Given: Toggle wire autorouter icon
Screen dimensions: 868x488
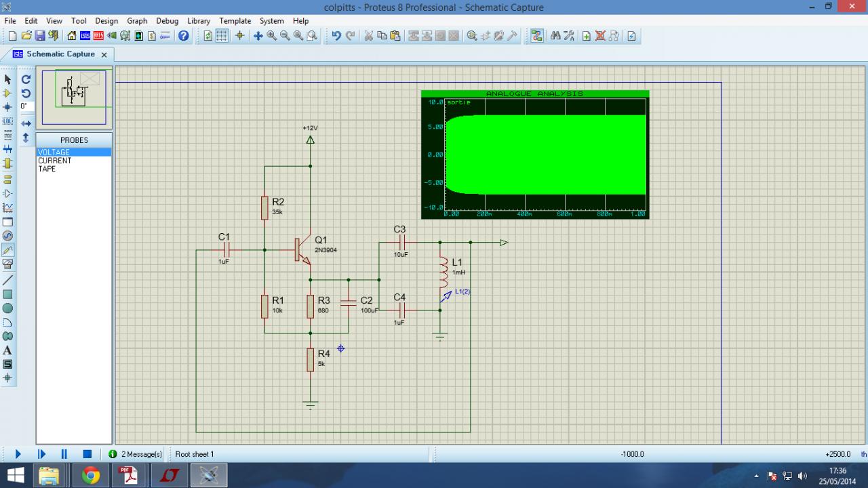Looking at the screenshot, I should 537,36.
